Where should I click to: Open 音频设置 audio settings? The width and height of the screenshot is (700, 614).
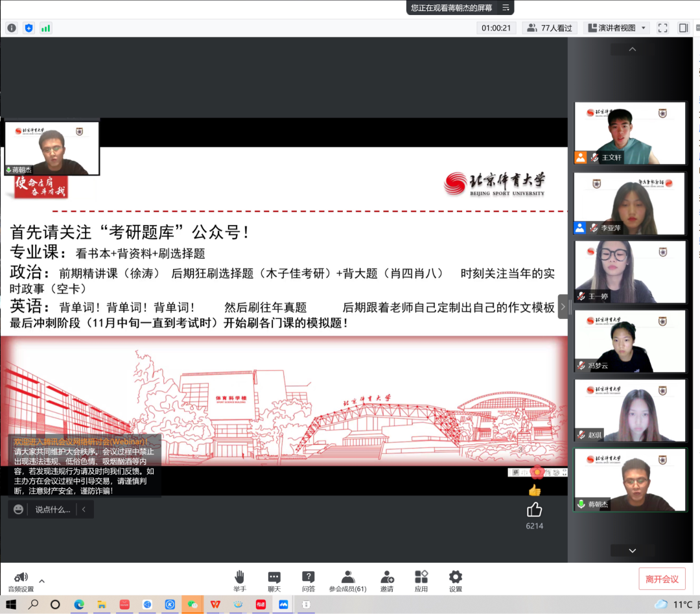21,582
